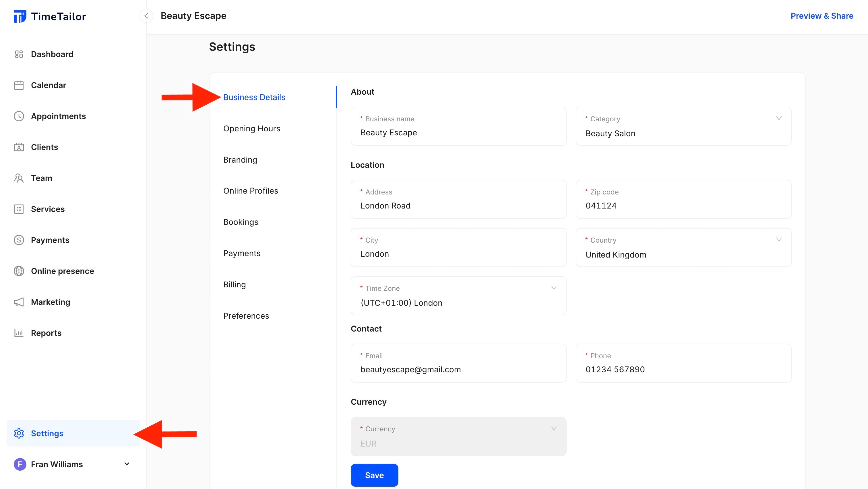868x489 pixels.
Task: Switch to the Opening Hours tab
Action: point(251,128)
